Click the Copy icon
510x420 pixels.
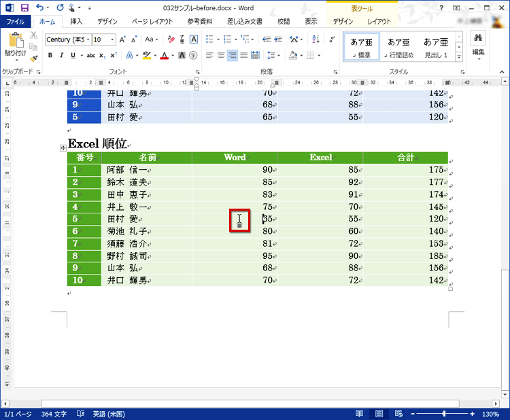(33, 47)
